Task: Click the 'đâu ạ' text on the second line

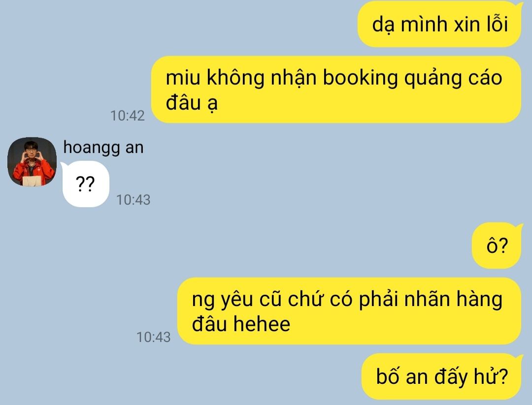Action: pos(191,103)
